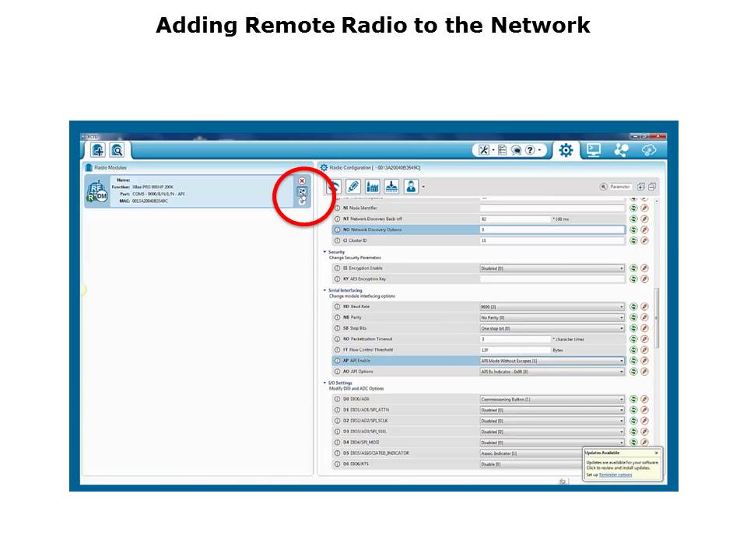Image resolution: width=747 pixels, height=560 pixels.
Task: Collapse the Serial Interfacing section
Action: [325, 290]
